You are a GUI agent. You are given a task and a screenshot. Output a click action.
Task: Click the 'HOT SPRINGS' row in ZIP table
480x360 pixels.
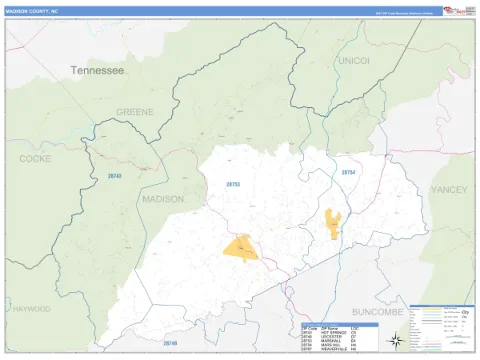pos(339,333)
